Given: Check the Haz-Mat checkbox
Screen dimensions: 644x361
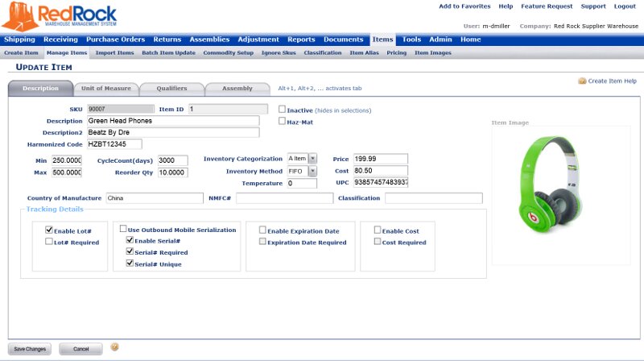Looking at the screenshot, I should pyautogui.click(x=282, y=122).
